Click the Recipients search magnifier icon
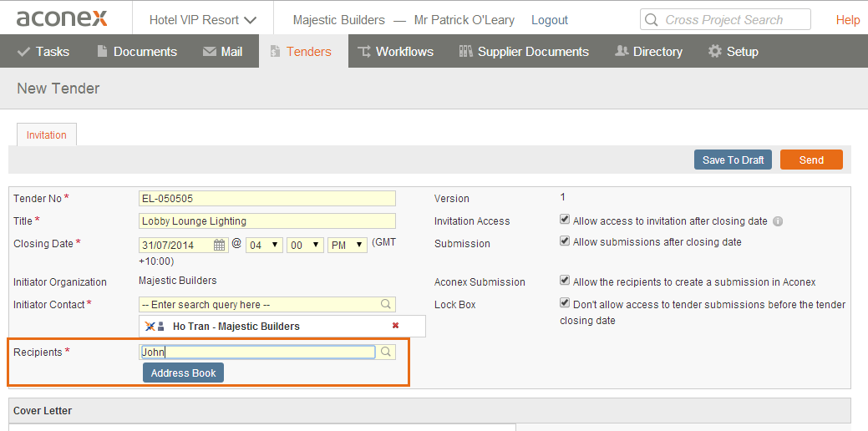The width and height of the screenshot is (868, 431). coord(386,352)
